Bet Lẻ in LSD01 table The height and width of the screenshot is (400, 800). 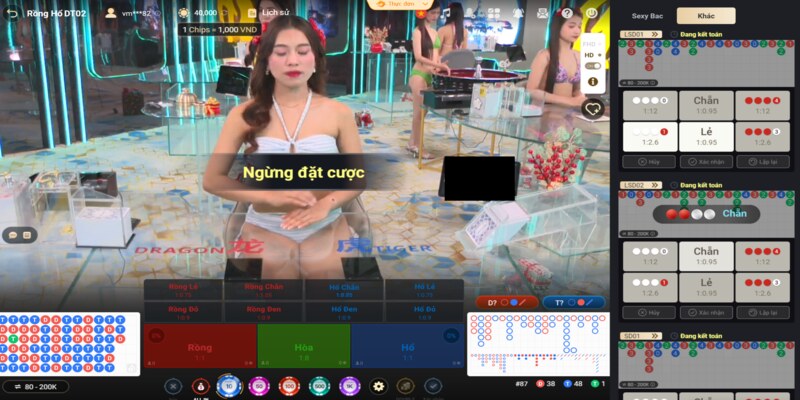pos(706,136)
